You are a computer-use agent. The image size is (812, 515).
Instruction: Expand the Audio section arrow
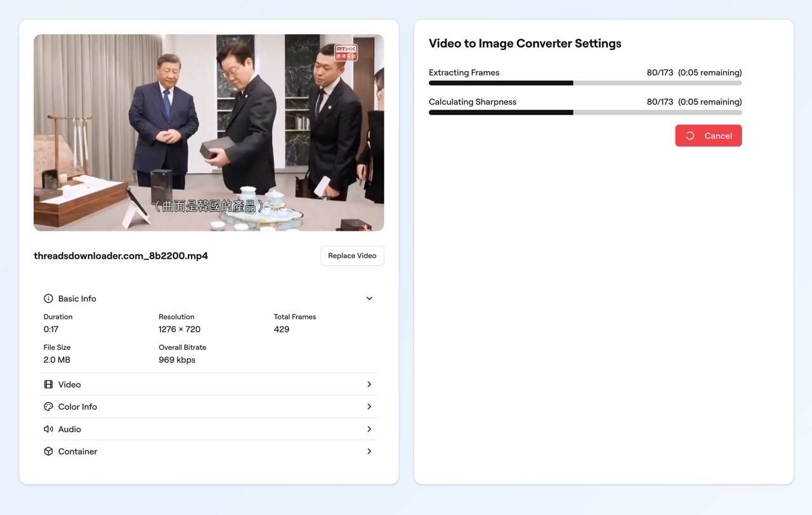[369, 429]
